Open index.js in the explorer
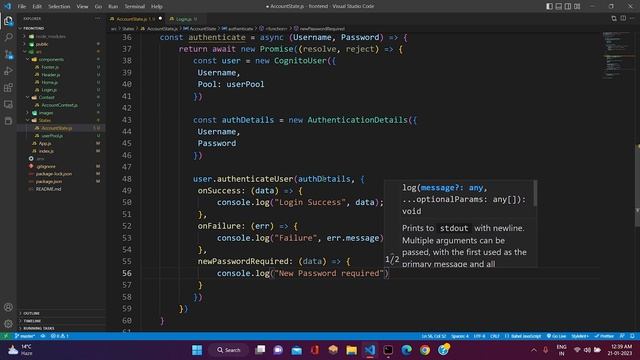 click(46, 151)
